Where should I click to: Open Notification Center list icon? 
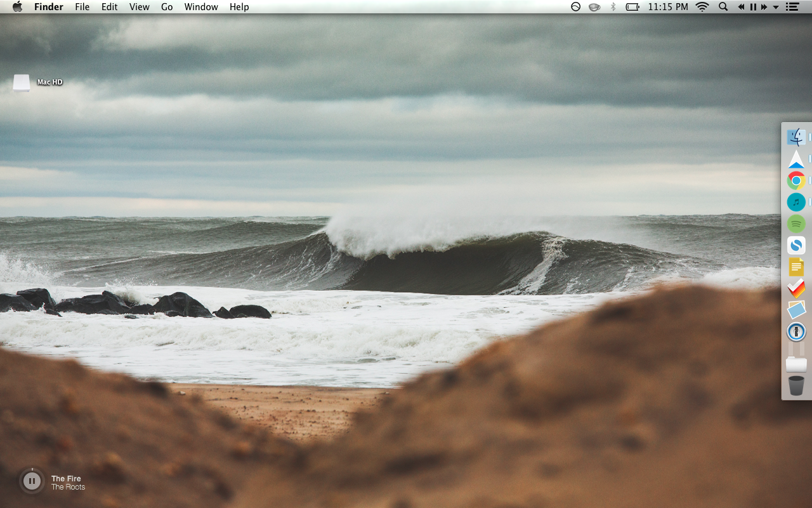792,7
